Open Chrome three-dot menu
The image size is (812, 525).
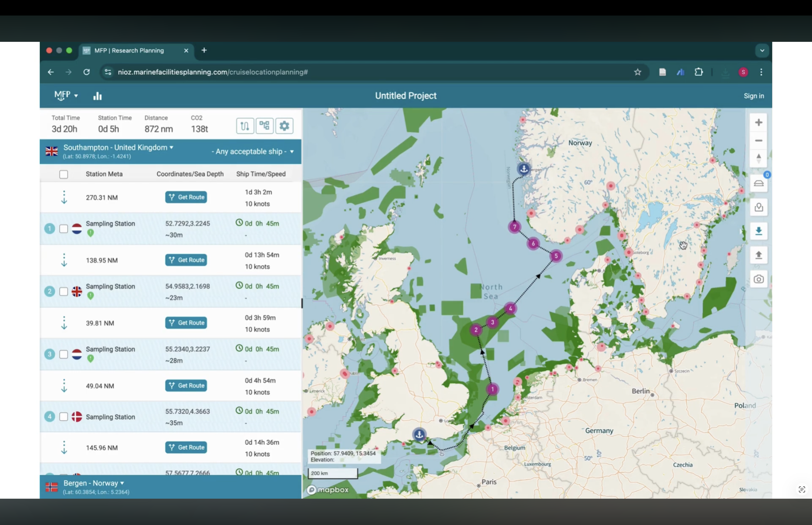(761, 72)
